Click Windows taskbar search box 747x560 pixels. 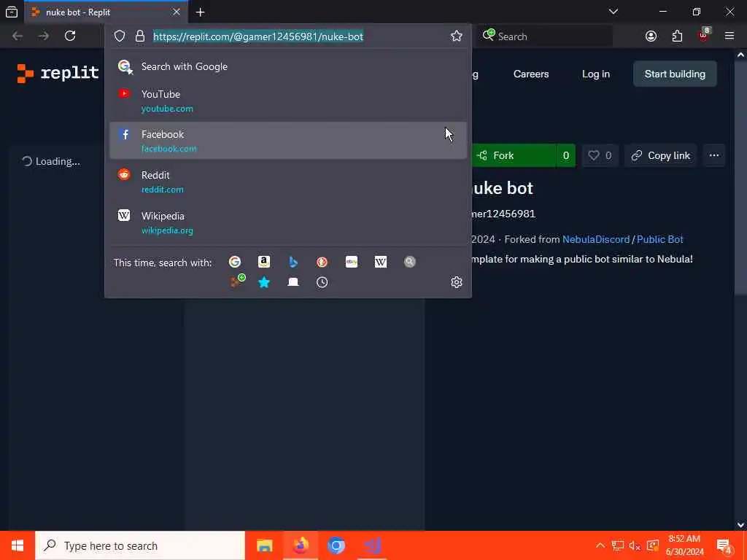[140, 545]
